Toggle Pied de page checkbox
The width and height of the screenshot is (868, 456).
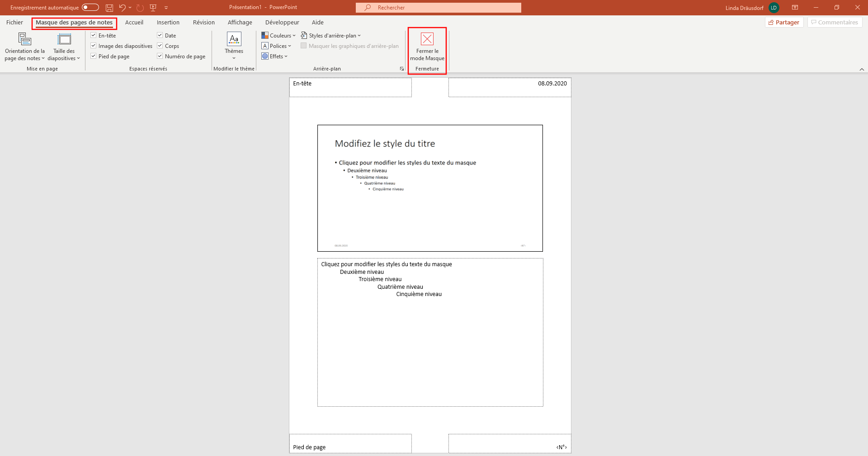[94, 56]
